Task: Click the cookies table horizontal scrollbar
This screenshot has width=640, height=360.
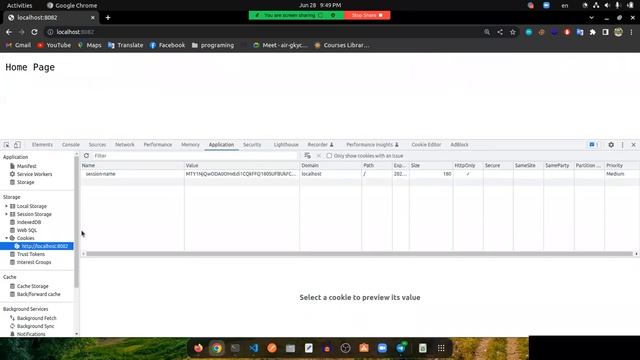Action: point(359,254)
